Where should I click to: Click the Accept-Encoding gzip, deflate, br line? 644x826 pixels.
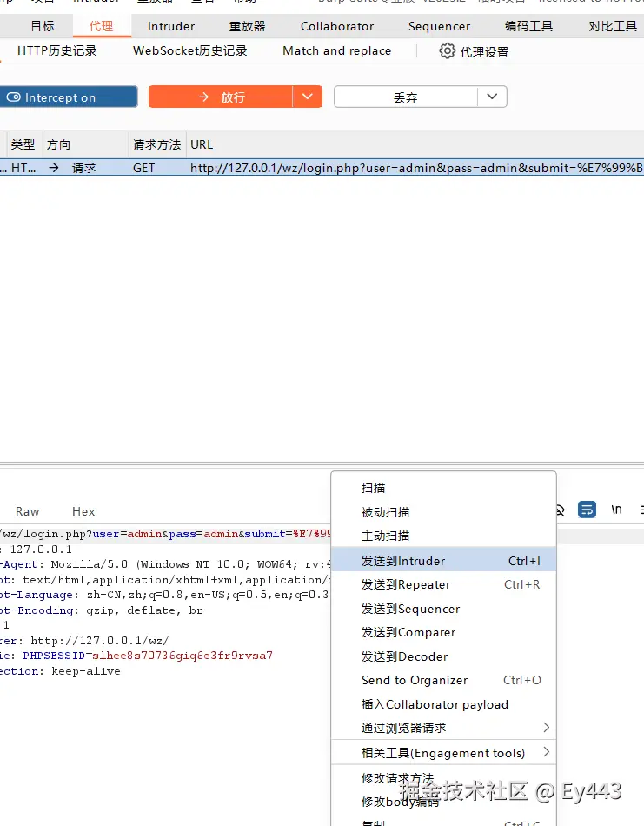coord(101,610)
